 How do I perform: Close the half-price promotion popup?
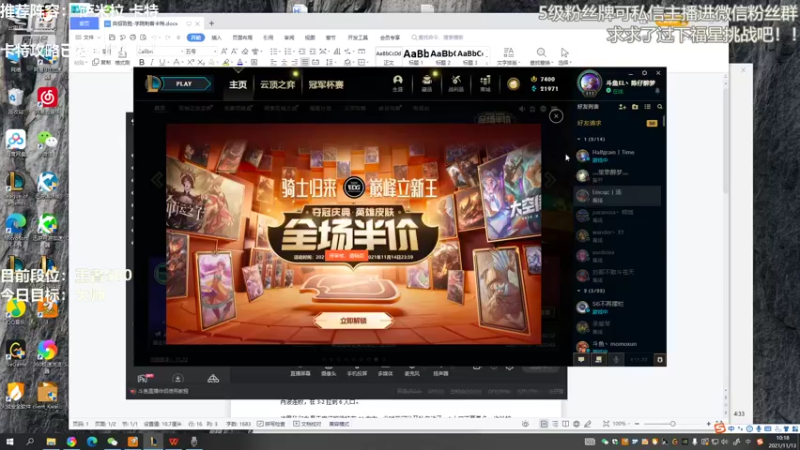click(x=556, y=116)
